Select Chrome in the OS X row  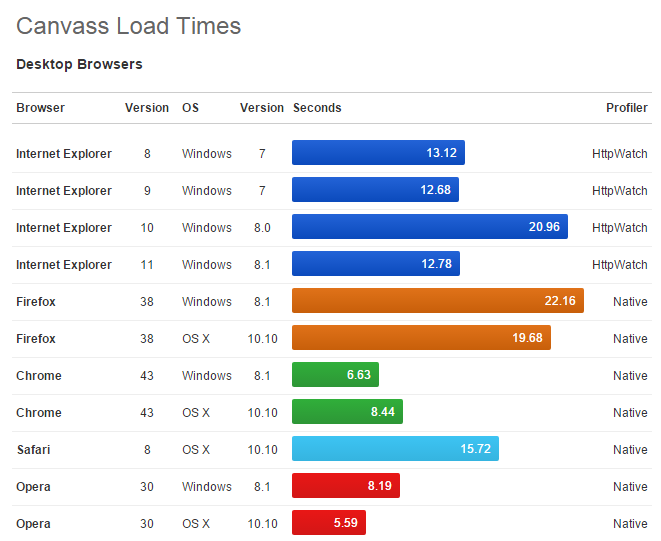pos(39,413)
